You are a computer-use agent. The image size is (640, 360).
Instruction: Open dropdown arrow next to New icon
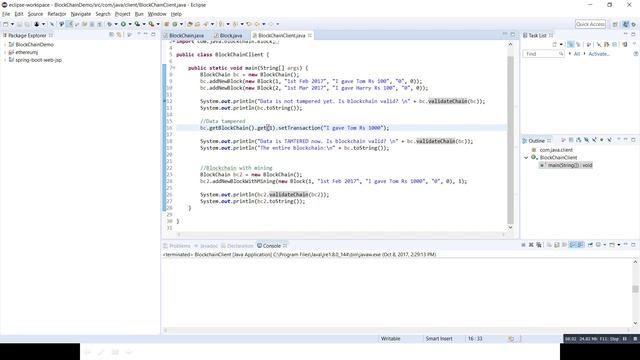(x=12, y=24)
